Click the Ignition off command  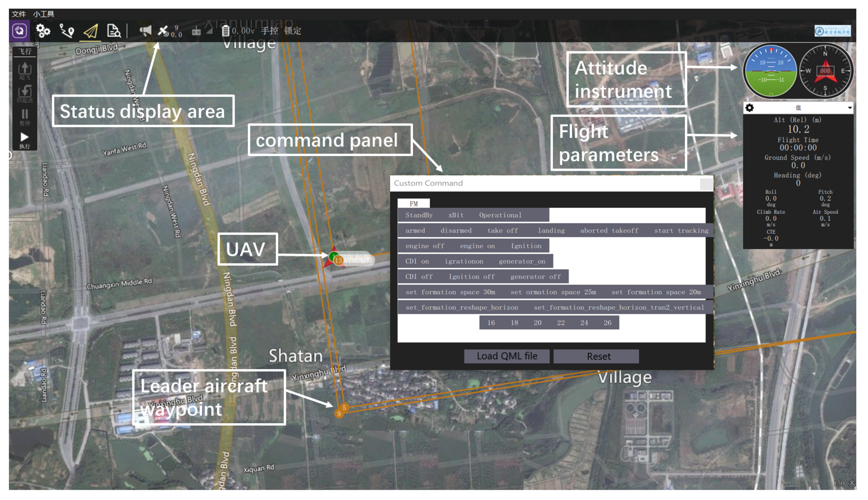(471, 277)
